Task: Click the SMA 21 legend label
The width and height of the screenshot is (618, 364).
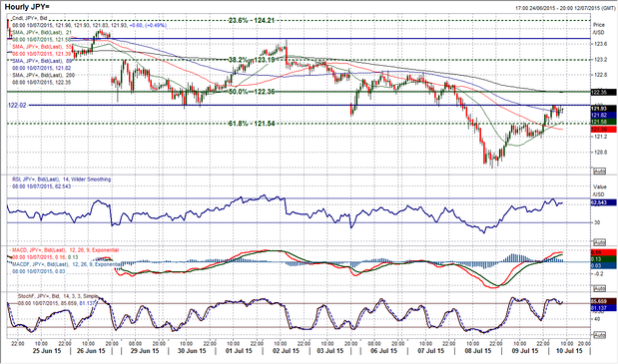Action: point(42,32)
